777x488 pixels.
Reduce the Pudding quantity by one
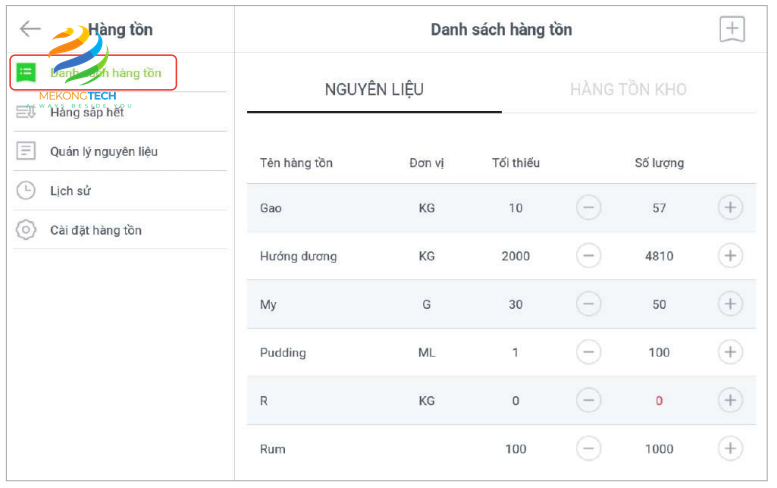589,352
